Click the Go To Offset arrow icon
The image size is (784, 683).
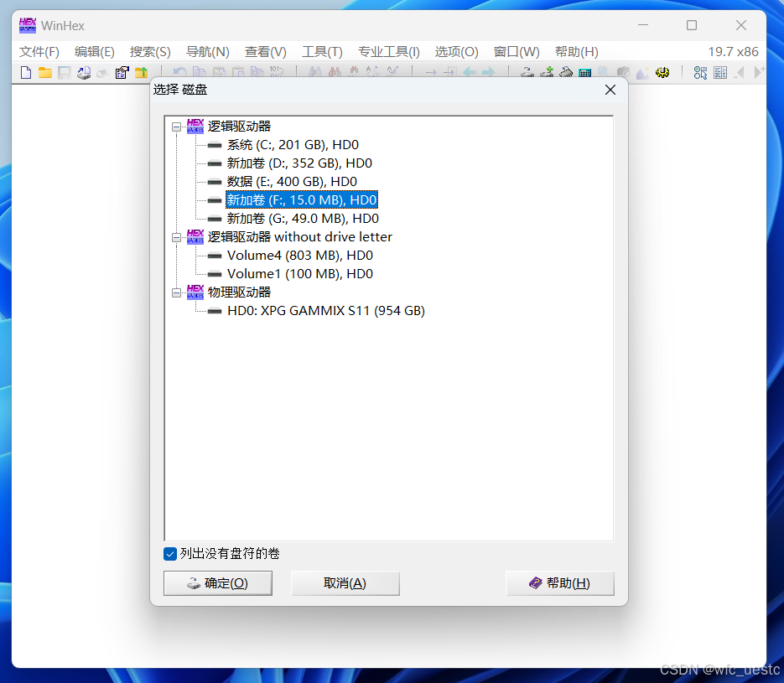coord(430,72)
